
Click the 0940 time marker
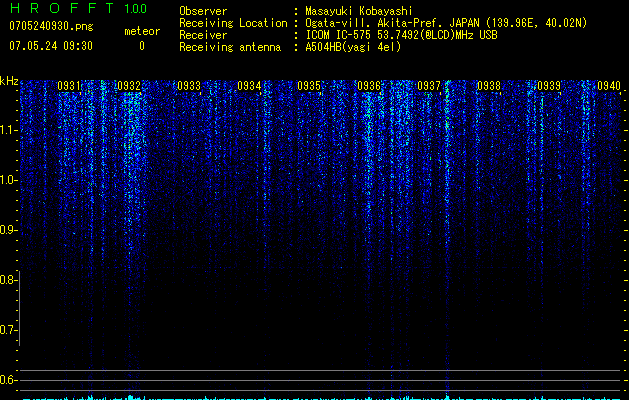tap(609, 85)
